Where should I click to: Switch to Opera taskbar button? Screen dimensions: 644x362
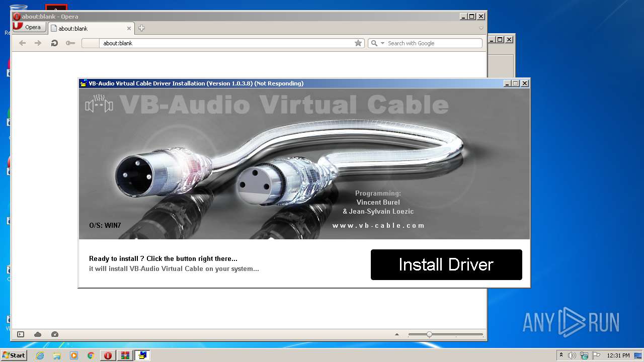(x=108, y=355)
